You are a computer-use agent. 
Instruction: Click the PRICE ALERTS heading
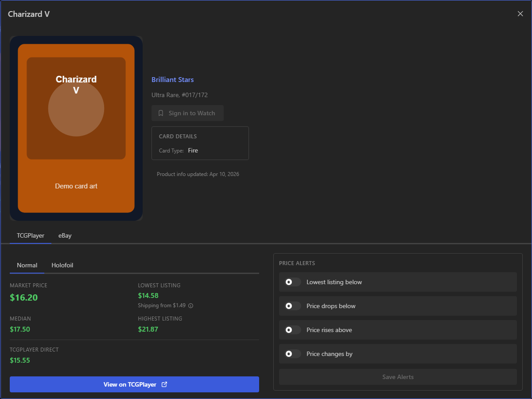297,263
